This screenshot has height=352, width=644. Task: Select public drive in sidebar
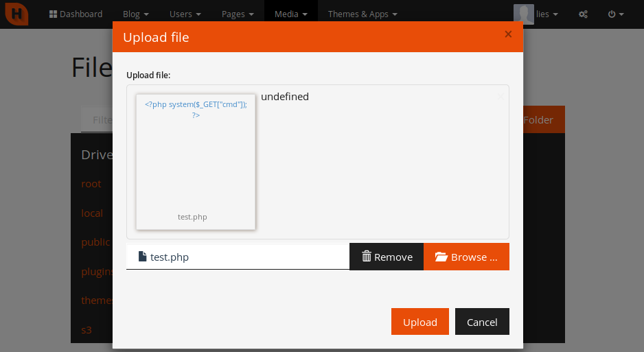(x=96, y=242)
